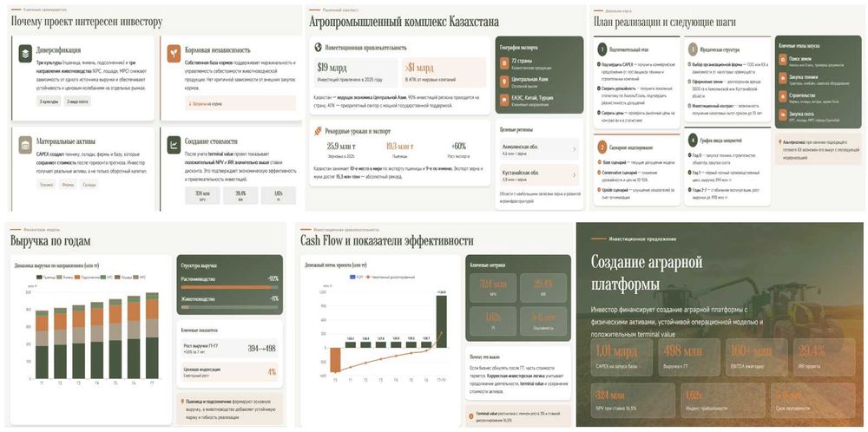This screenshot has width=868, height=432.
Task: Click the wheat icon beside Рекордные урожаи и экспорт
Action: click(319, 131)
